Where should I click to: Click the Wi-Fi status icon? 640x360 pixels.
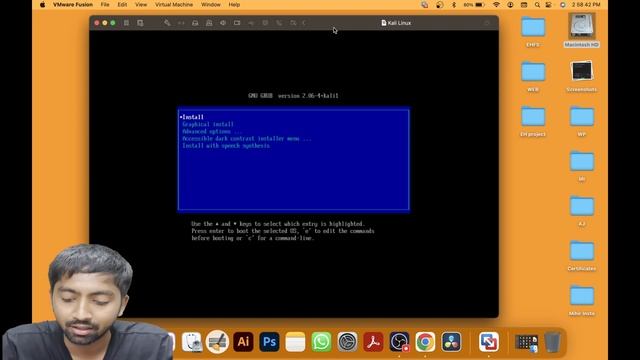(496, 5)
